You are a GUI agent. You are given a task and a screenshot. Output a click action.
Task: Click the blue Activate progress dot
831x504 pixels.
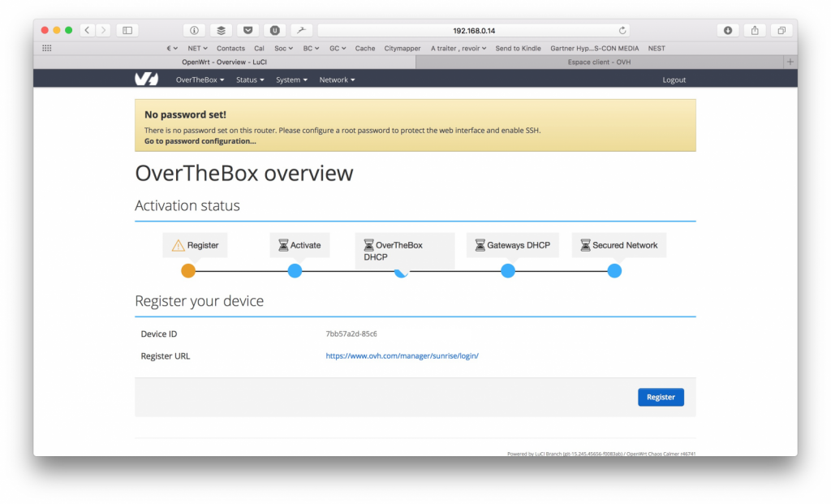click(x=295, y=271)
